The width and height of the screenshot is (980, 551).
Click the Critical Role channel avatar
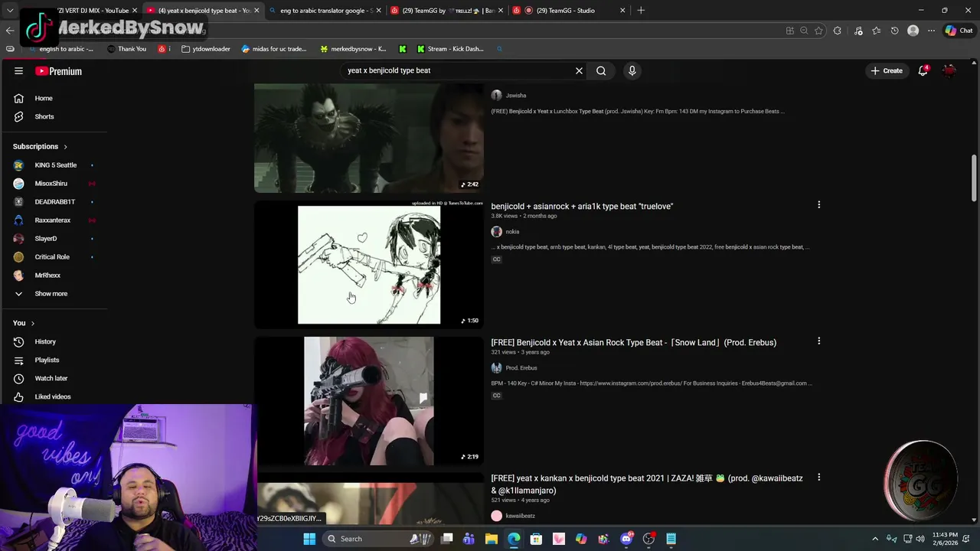[x=18, y=256]
